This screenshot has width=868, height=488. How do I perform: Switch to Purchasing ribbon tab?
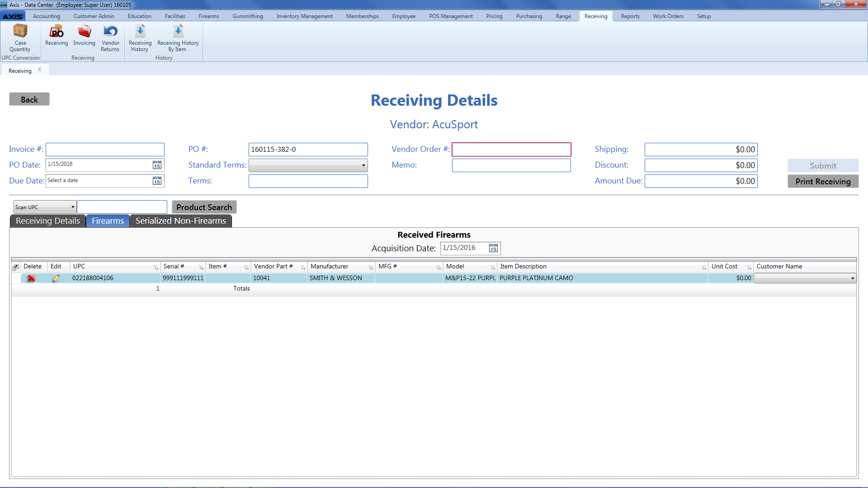pos(529,16)
